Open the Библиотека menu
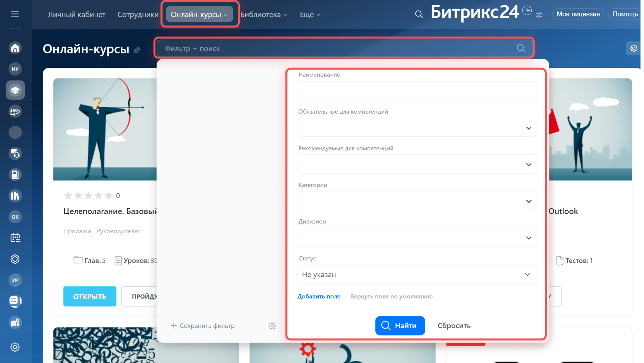The width and height of the screenshot is (644, 363). click(x=264, y=14)
